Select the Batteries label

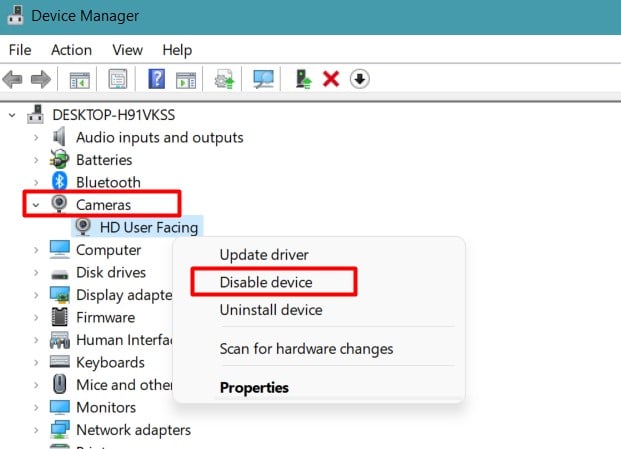point(104,160)
